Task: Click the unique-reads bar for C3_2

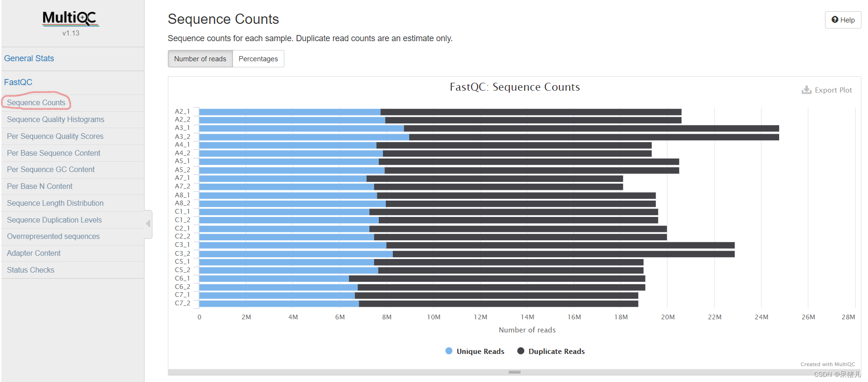Action: pos(296,254)
